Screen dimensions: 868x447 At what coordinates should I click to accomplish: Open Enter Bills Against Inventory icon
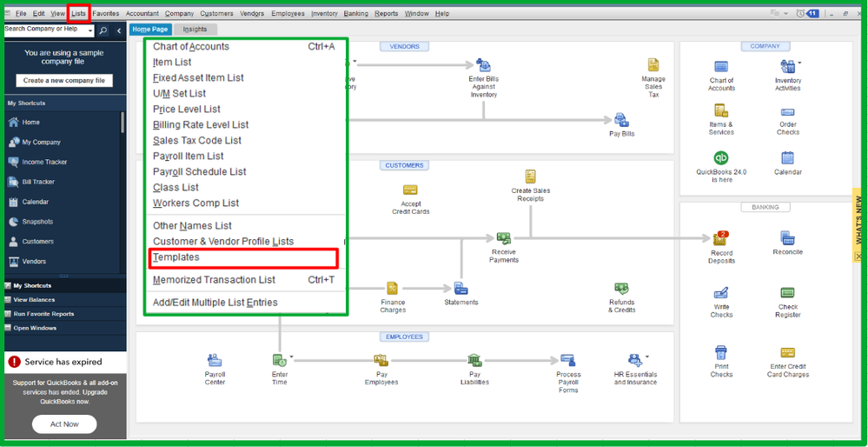click(x=483, y=65)
